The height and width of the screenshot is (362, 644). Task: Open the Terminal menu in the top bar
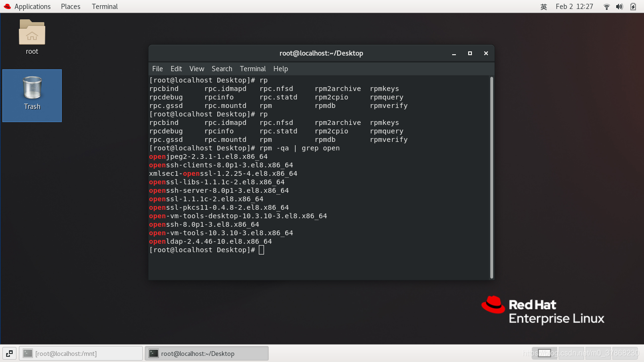pos(104,6)
